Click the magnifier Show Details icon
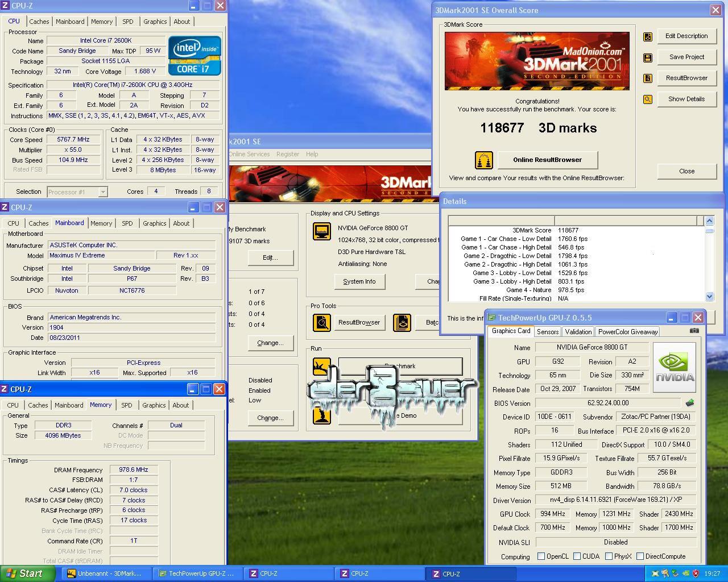This screenshot has width=728, height=582. tap(647, 99)
